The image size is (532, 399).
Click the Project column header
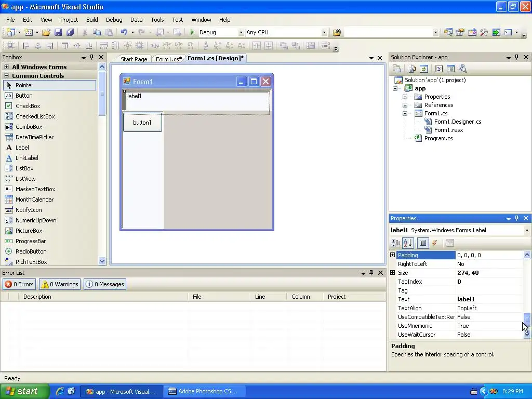tap(354, 297)
